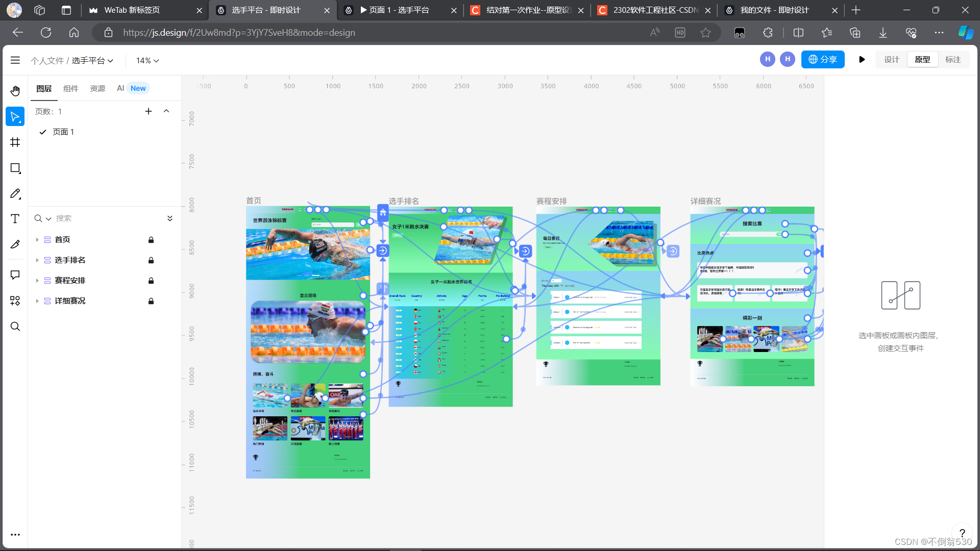Open the plugins widget tool

point(15,300)
